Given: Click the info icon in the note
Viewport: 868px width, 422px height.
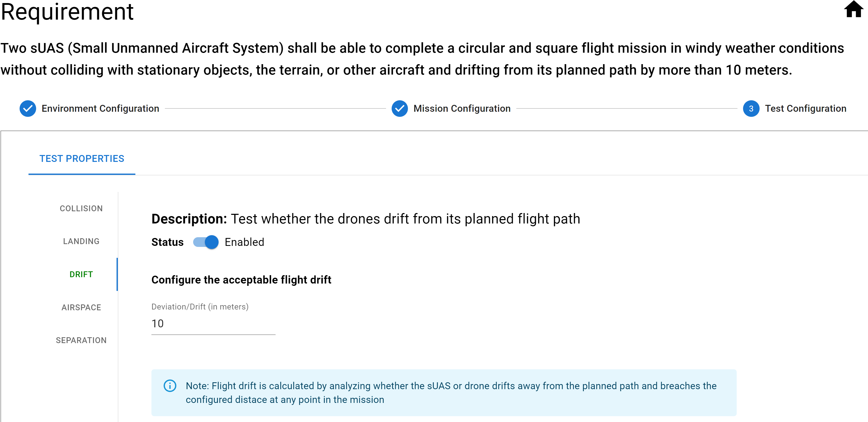Looking at the screenshot, I should pos(170,386).
